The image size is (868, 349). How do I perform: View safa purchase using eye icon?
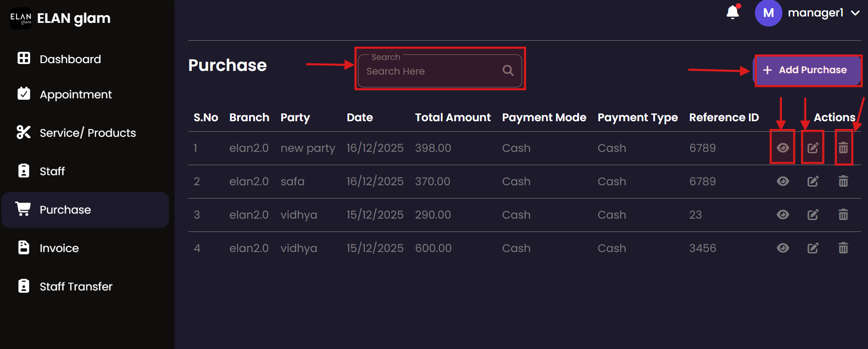tap(783, 182)
